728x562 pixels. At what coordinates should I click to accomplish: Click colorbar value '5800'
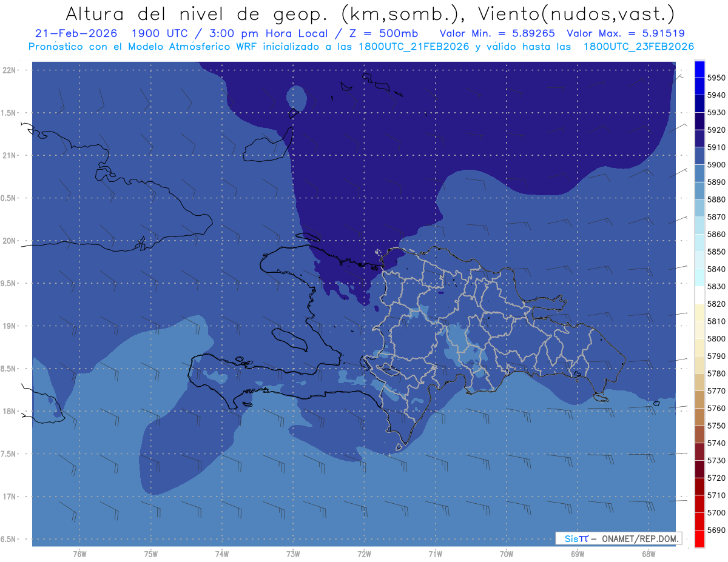pos(716,339)
